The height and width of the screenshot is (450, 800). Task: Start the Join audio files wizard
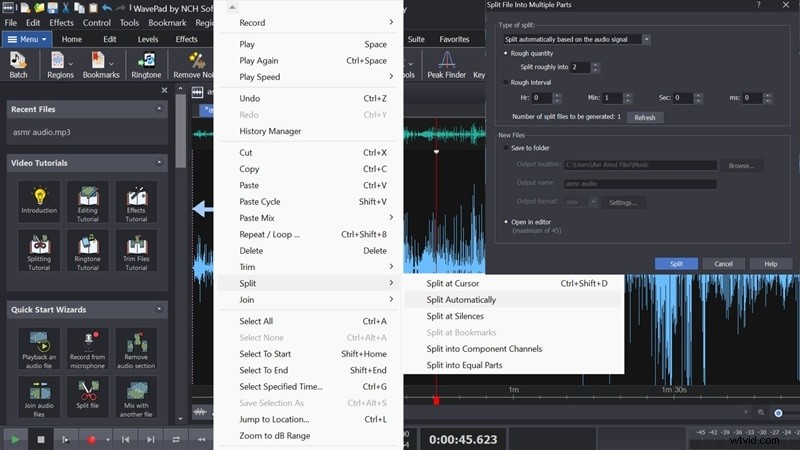(39, 397)
